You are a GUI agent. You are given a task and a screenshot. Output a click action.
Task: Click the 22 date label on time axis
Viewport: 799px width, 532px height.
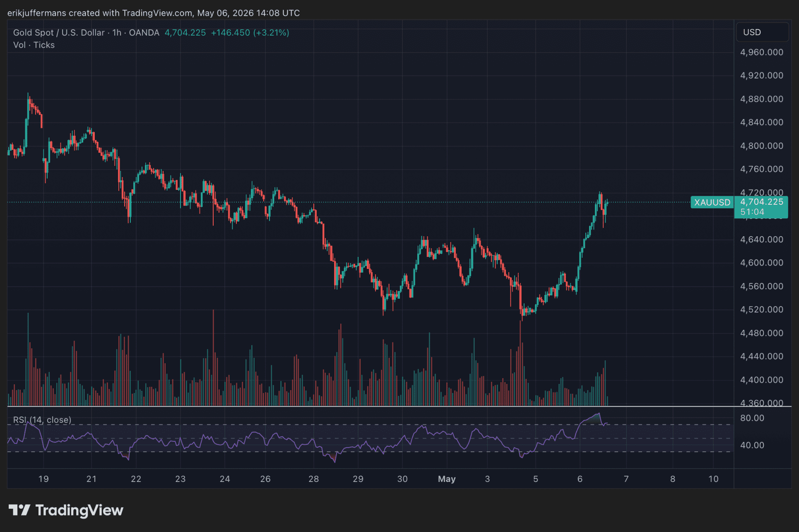tap(136, 479)
